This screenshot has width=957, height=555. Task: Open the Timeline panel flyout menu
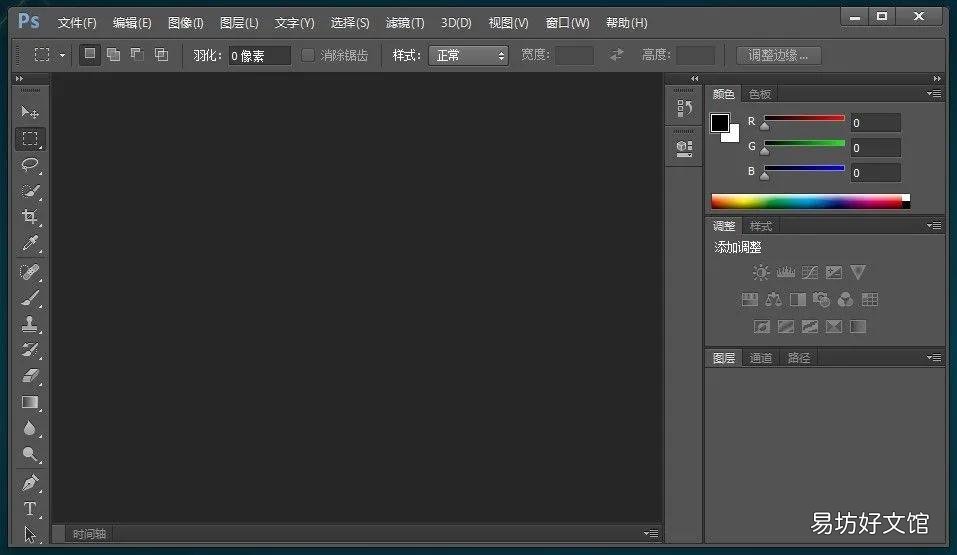(x=651, y=534)
